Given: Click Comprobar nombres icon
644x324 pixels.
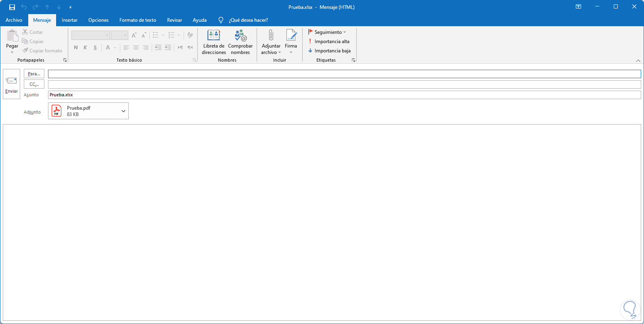Looking at the screenshot, I should 240,36.
